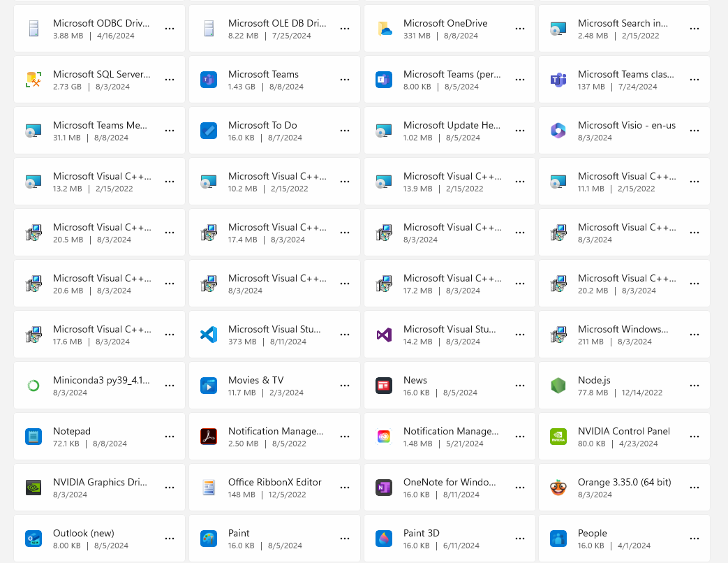Image resolution: width=728 pixels, height=563 pixels.
Task: Open more options menu for Notepad
Action: pyautogui.click(x=170, y=437)
